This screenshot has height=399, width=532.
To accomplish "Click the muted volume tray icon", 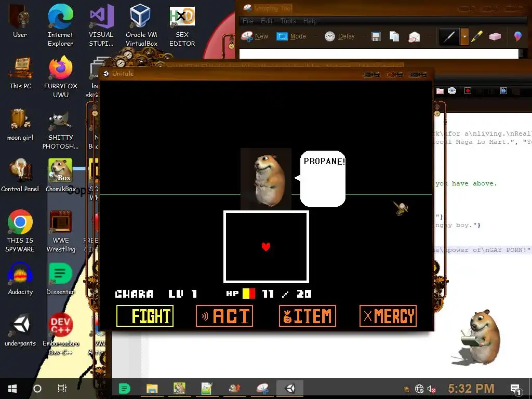I will pos(431,389).
